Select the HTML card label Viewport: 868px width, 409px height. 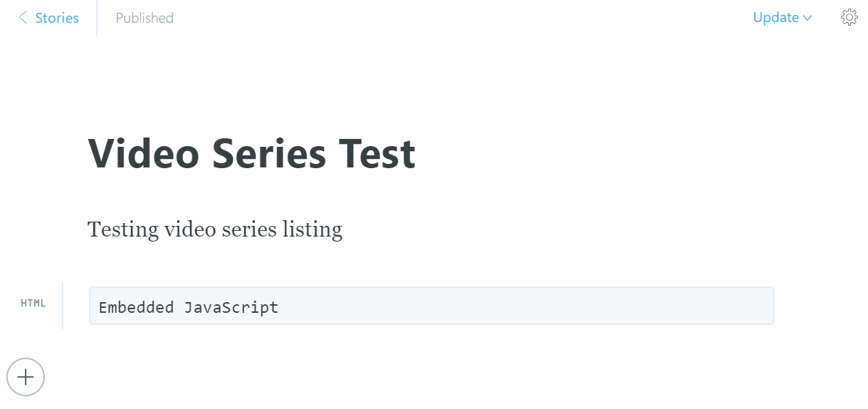[x=33, y=304]
